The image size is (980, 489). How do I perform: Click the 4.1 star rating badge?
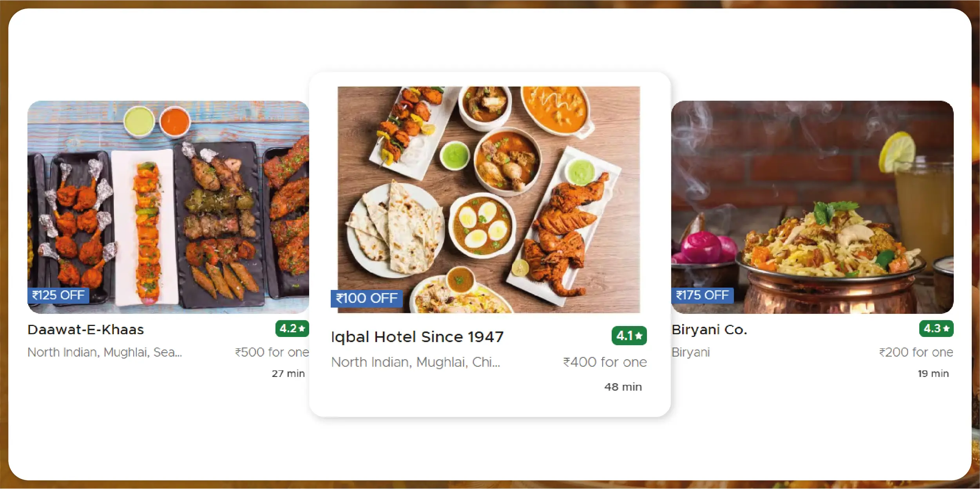(x=629, y=336)
